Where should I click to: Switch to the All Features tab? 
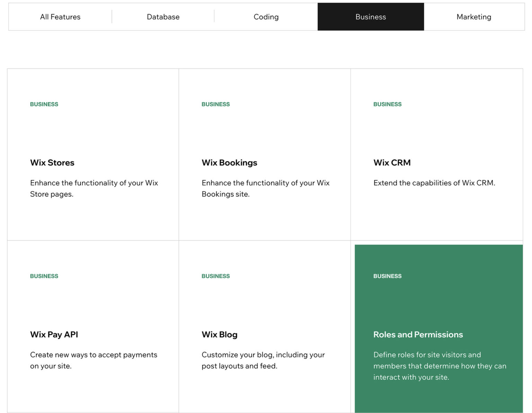pyautogui.click(x=60, y=17)
